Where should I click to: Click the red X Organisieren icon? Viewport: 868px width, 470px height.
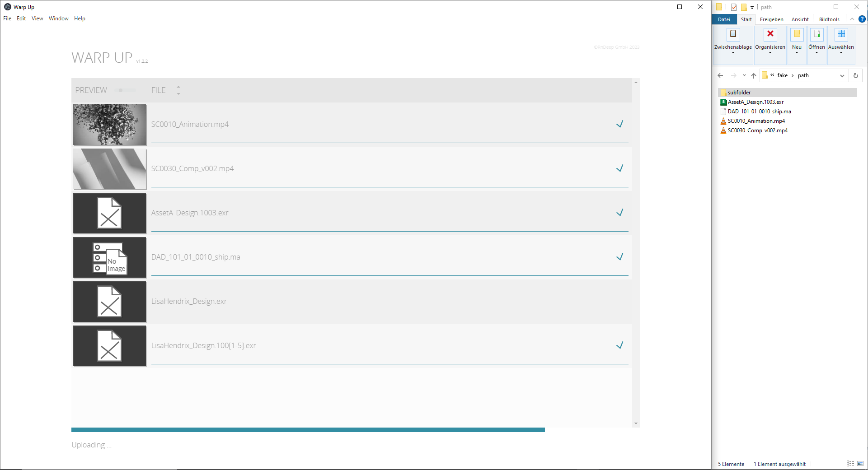click(770, 34)
